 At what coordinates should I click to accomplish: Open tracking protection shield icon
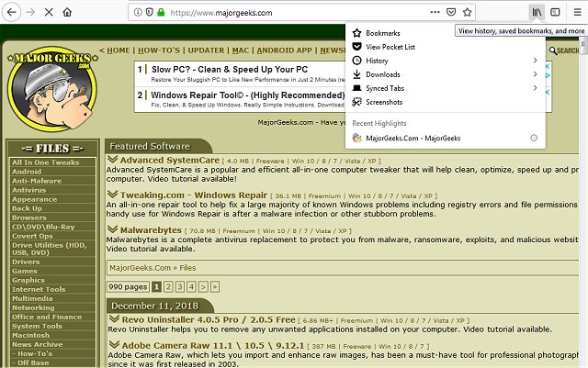(149, 12)
